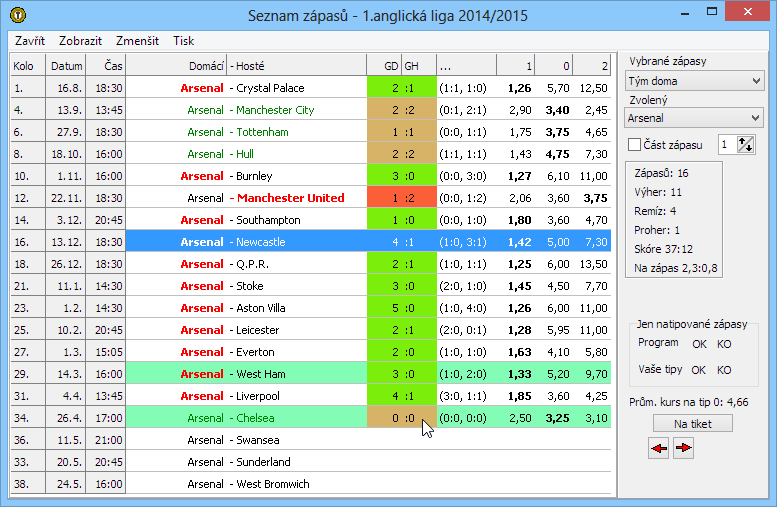Screen dimensions: 777x507
Task: Click the Datum column header
Action: coord(65,66)
